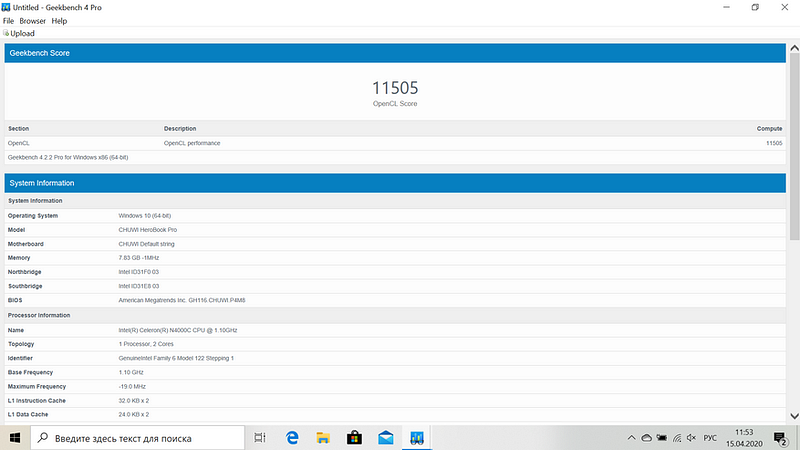Close the Geekbench 4 Pro window
Screen dimensions: 800x450
point(785,7)
